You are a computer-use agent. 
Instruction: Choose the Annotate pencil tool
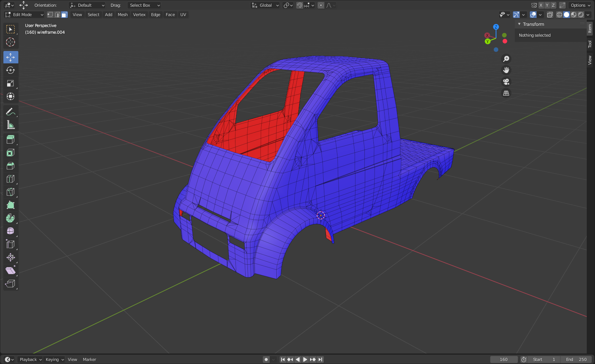point(10,112)
